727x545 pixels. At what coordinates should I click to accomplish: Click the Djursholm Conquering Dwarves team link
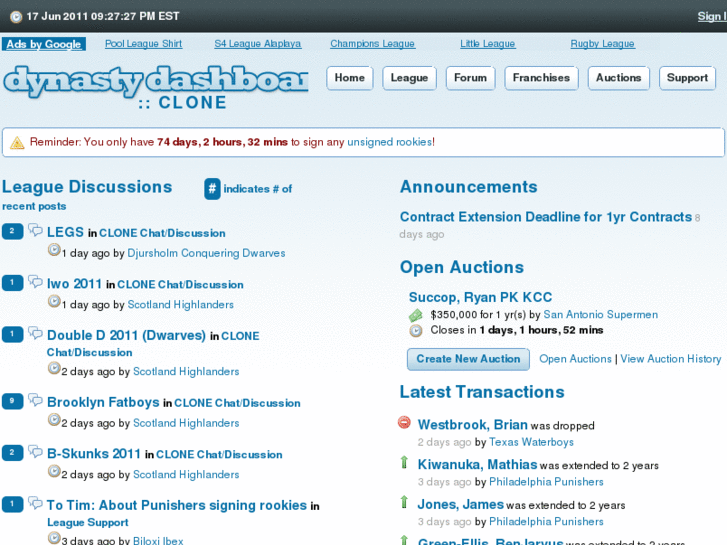[x=206, y=253]
